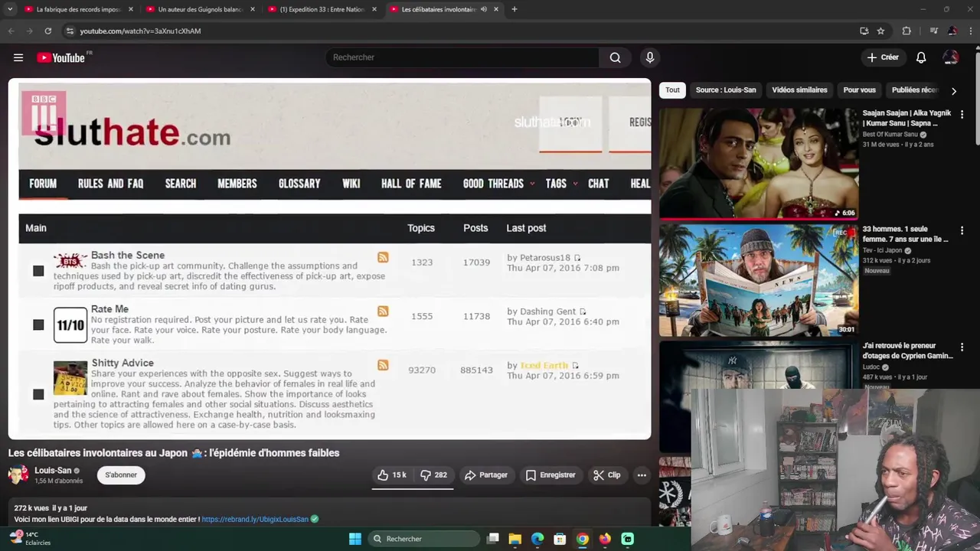
Task: Open Chrome three-dot menu
Action: [x=971, y=31]
